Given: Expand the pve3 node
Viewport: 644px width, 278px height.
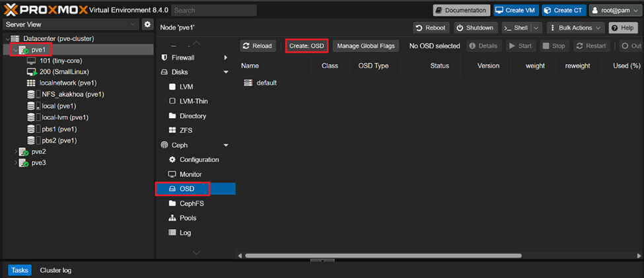Looking at the screenshot, I should coord(15,163).
